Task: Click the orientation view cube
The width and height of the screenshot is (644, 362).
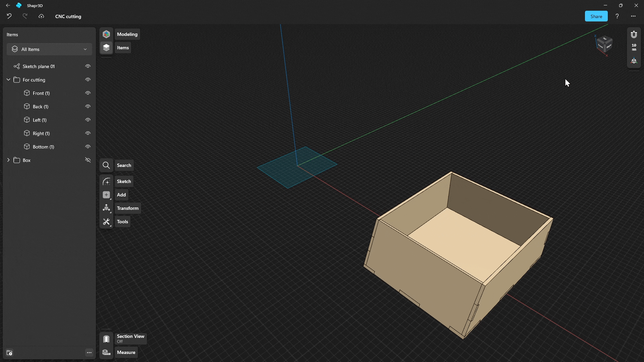Action: [x=605, y=45]
